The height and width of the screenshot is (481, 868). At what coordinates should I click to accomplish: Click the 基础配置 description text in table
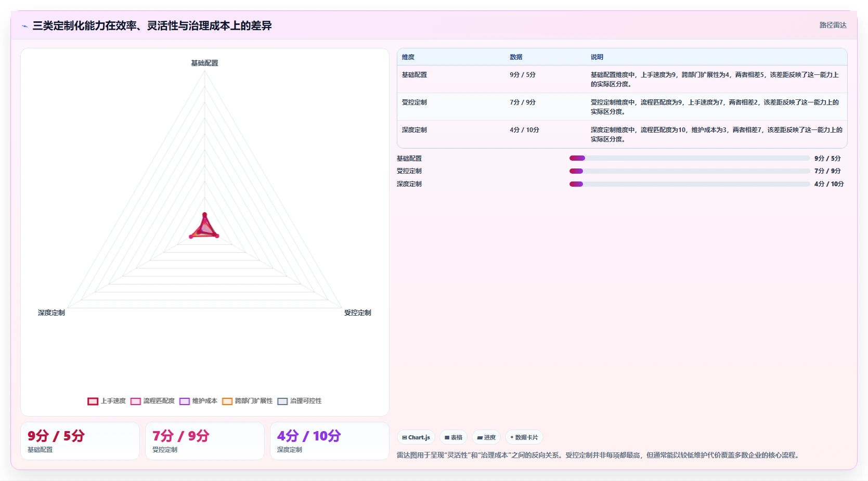[715, 80]
